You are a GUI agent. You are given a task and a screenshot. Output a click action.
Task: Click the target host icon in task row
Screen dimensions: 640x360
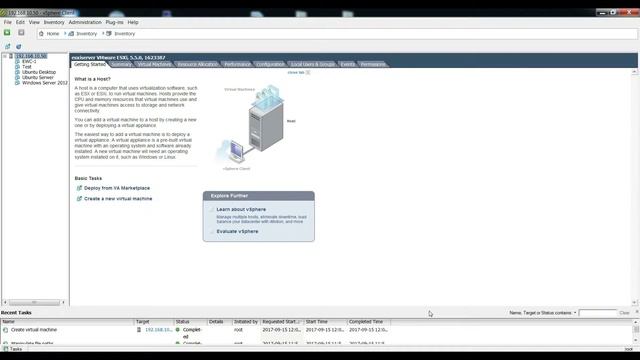pyautogui.click(x=139, y=330)
